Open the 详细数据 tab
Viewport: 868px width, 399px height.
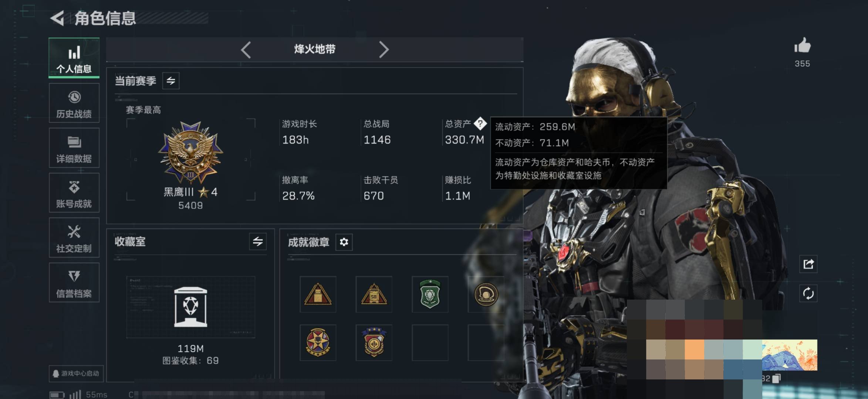[x=74, y=148]
